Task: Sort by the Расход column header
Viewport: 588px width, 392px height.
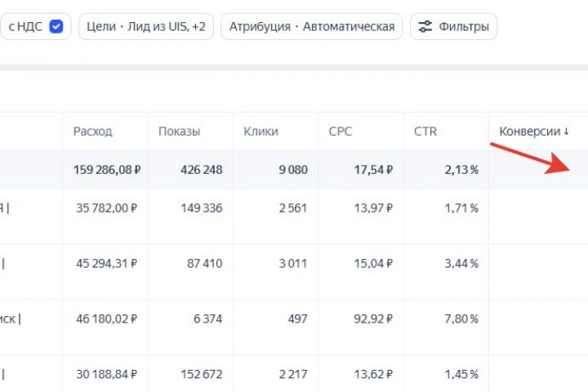Action: (x=93, y=131)
